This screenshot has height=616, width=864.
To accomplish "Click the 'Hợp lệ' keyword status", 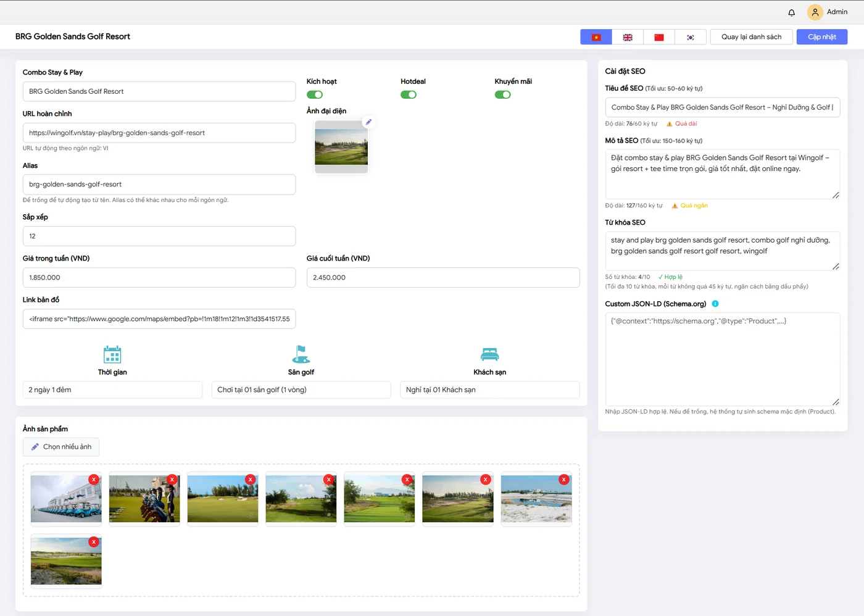I will click(670, 277).
